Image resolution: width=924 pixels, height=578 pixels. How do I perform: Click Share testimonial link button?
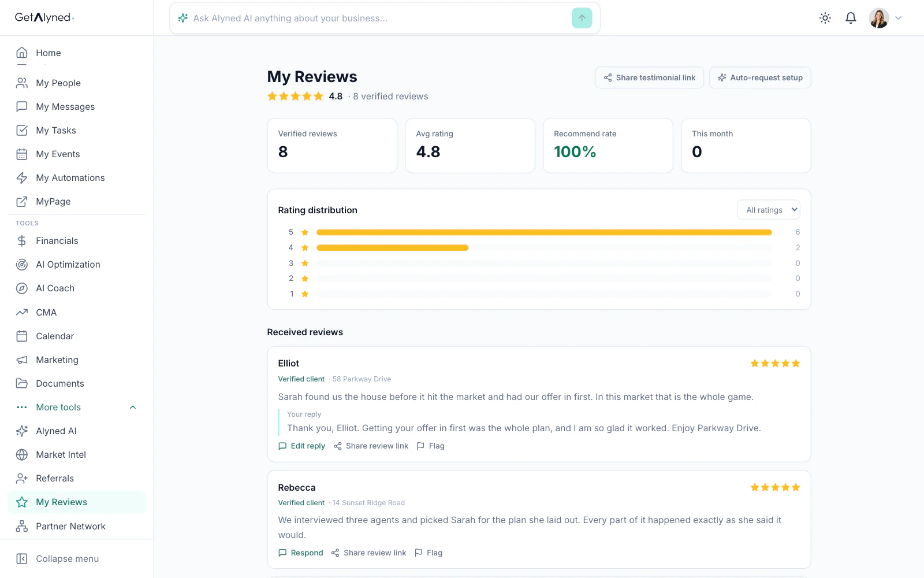[649, 77]
